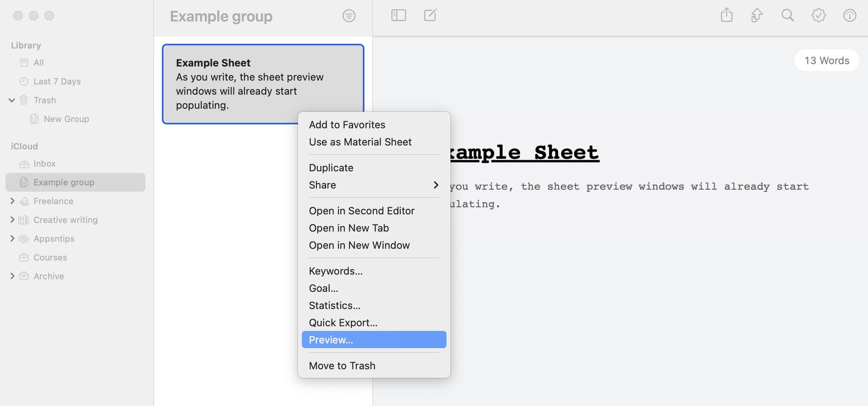This screenshot has height=406, width=868.
Task: Expand the Archive group
Action: 12,276
